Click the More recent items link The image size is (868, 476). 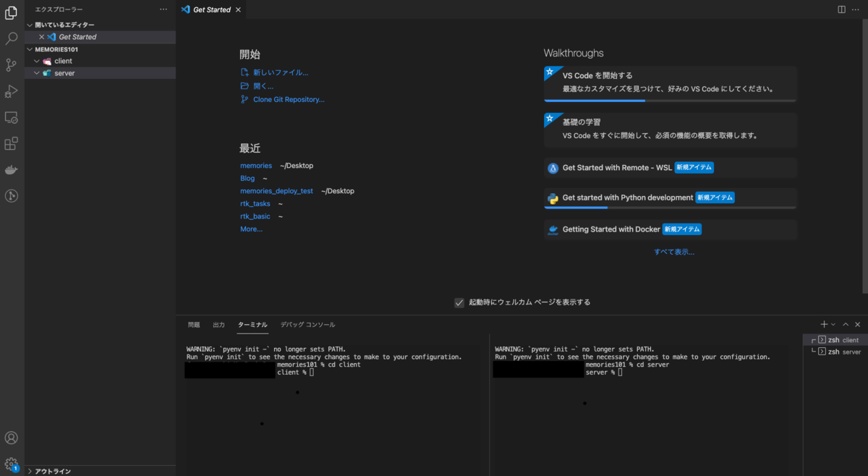[x=251, y=229]
